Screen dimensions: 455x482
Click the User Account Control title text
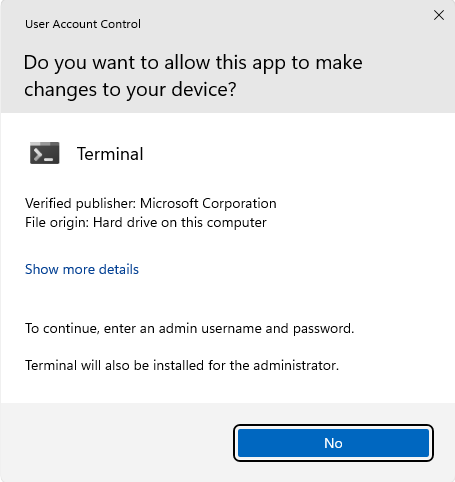[83, 24]
